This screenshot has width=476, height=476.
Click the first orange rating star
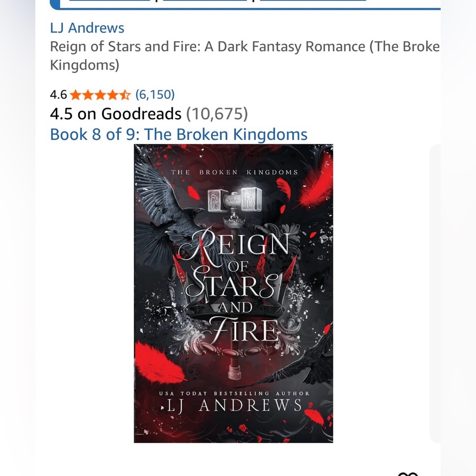pyautogui.click(x=75, y=95)
